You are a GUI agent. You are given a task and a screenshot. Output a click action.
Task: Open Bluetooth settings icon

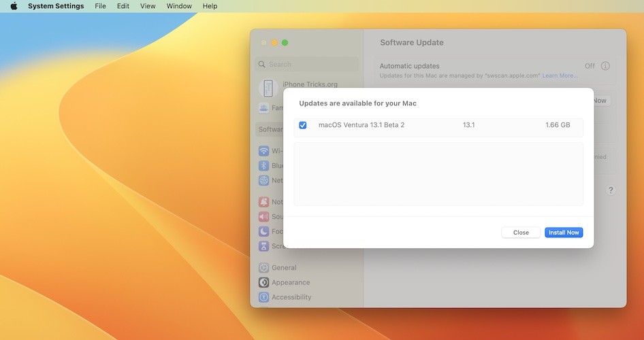point(263,166)
